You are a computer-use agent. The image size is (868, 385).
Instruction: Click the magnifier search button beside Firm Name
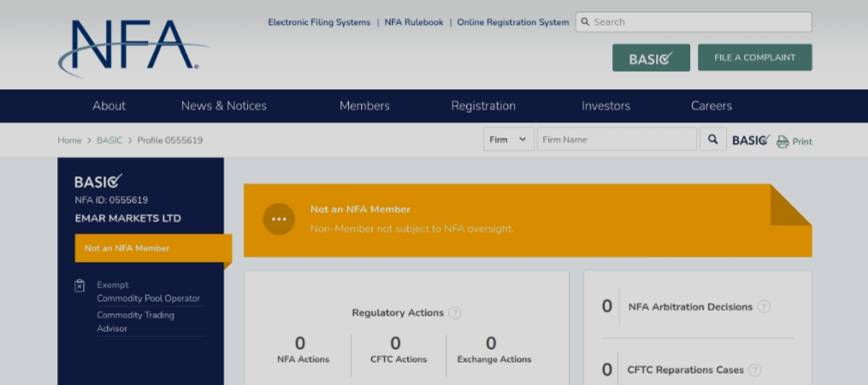pyautogui.click(x=712, y=139)
